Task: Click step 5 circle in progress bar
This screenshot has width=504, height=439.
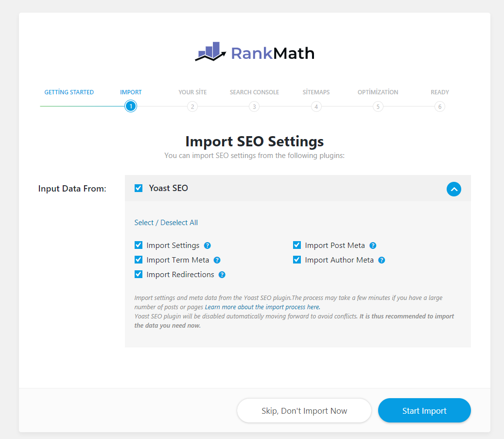Action: click(x=378, y=106)
